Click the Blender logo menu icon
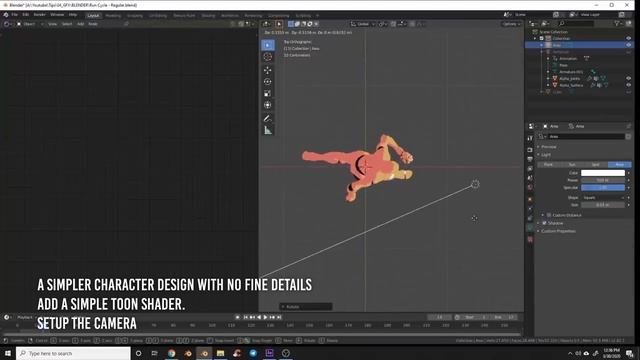The height and width of the screenshot is (360, 640). click(x=6, y=15)
